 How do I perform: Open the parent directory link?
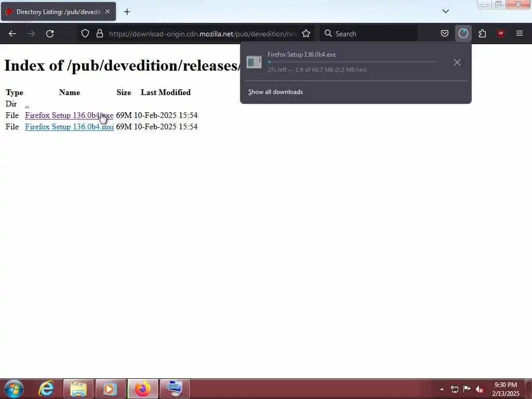pyautogui.click(x=27, y=104)
